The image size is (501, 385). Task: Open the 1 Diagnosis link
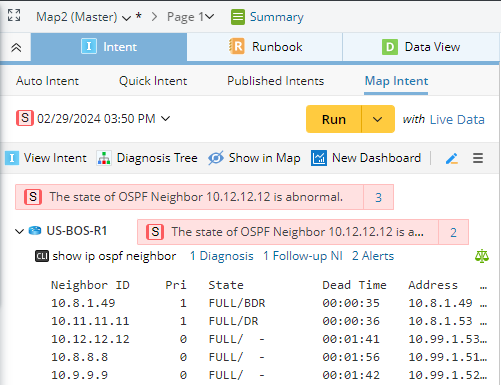222,256
